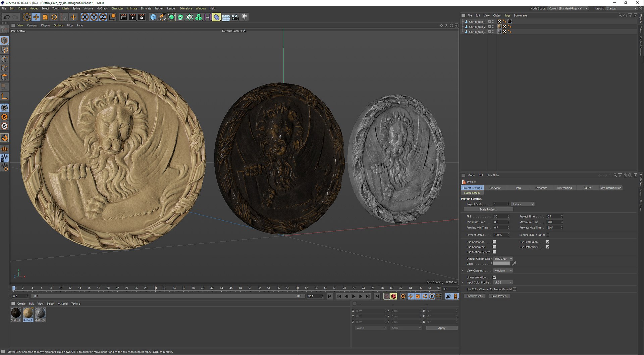Enable Use Color Channel for Node Material

click(515, 289)
